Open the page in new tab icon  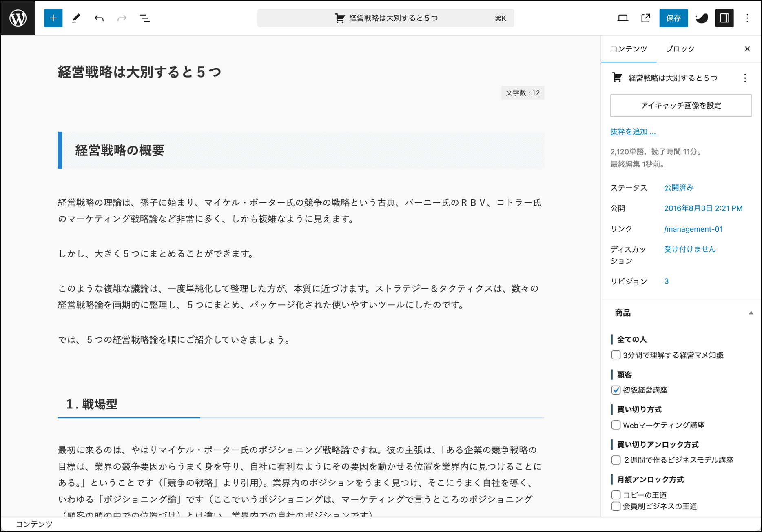(645, 18)
